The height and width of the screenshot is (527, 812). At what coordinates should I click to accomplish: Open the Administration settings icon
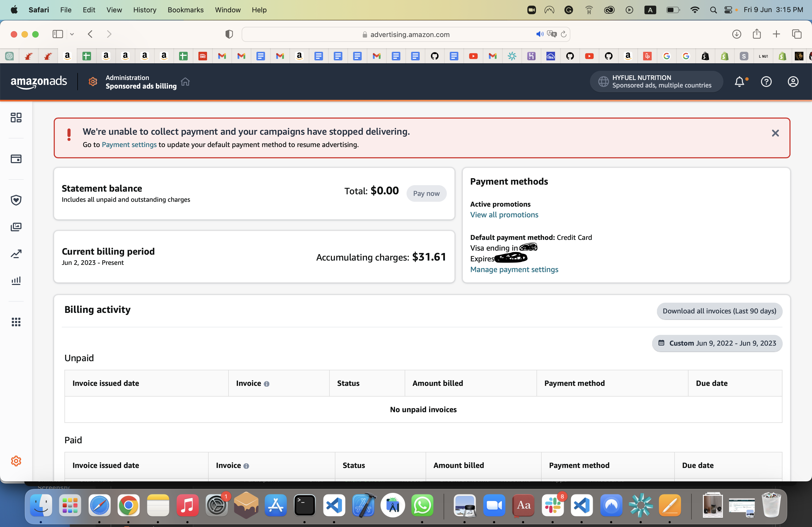[92, 82]
